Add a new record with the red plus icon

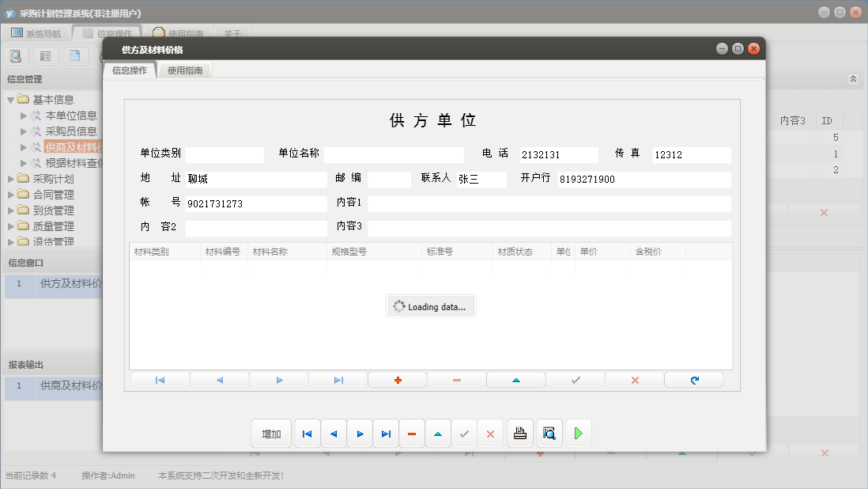pyautogui.click(x=398, y=380)
